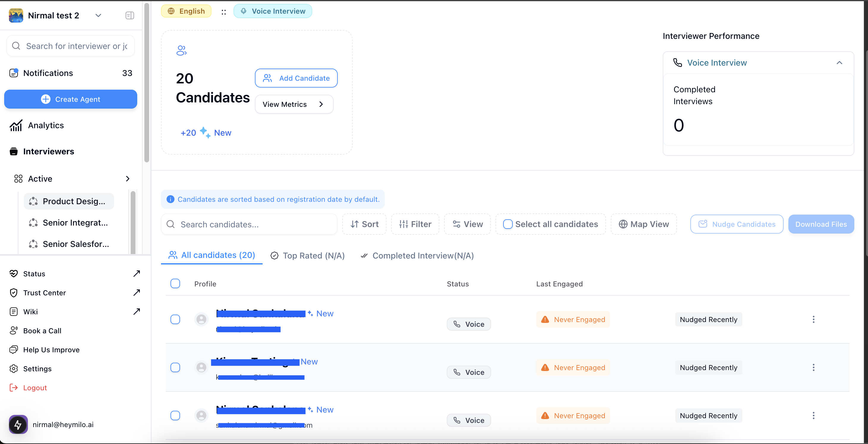Viewport: 868px width, 444px height.
Task: Collapse the Voice Interview performance panel
Action: (x=839, y=63)
